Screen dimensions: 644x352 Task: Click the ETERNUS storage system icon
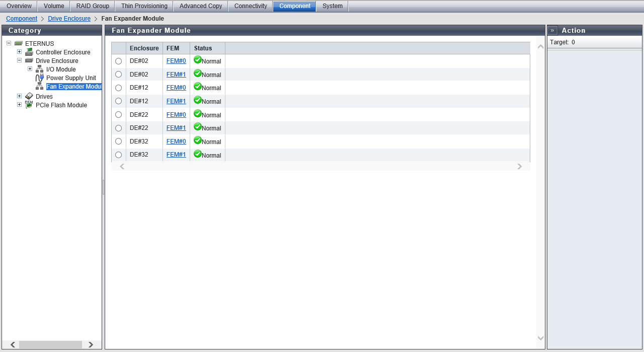[x=19, y=44]
